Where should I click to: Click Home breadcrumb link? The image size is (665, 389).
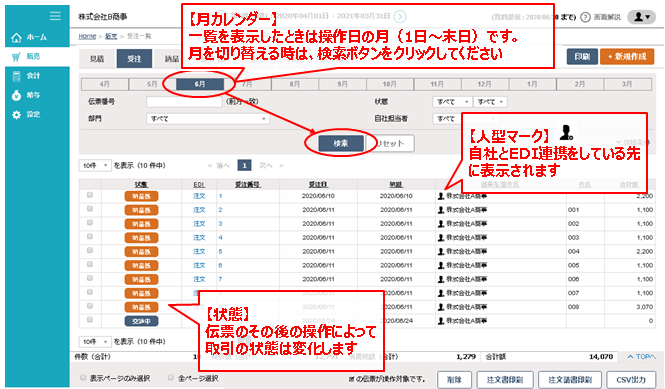click(87, 36)
